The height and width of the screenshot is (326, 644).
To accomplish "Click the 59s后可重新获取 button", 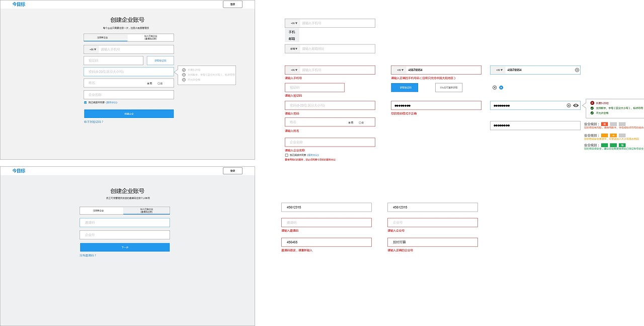I will (449, 88).
